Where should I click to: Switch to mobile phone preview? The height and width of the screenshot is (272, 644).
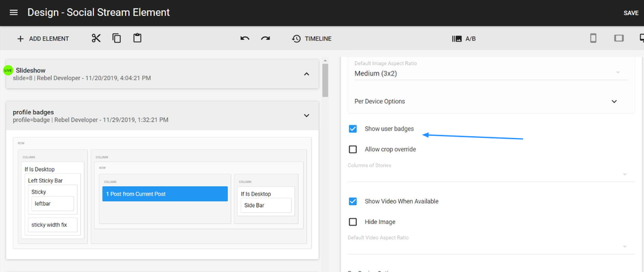(x=593, y=38)
